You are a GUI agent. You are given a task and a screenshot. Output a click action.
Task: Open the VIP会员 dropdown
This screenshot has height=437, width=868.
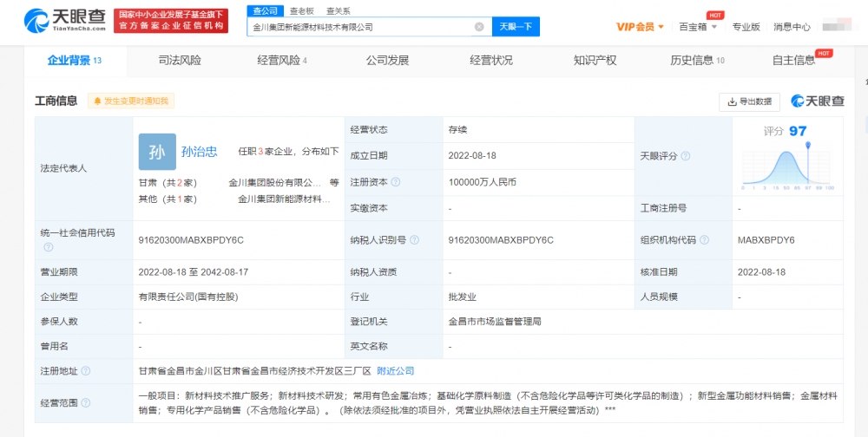(640, 27)
